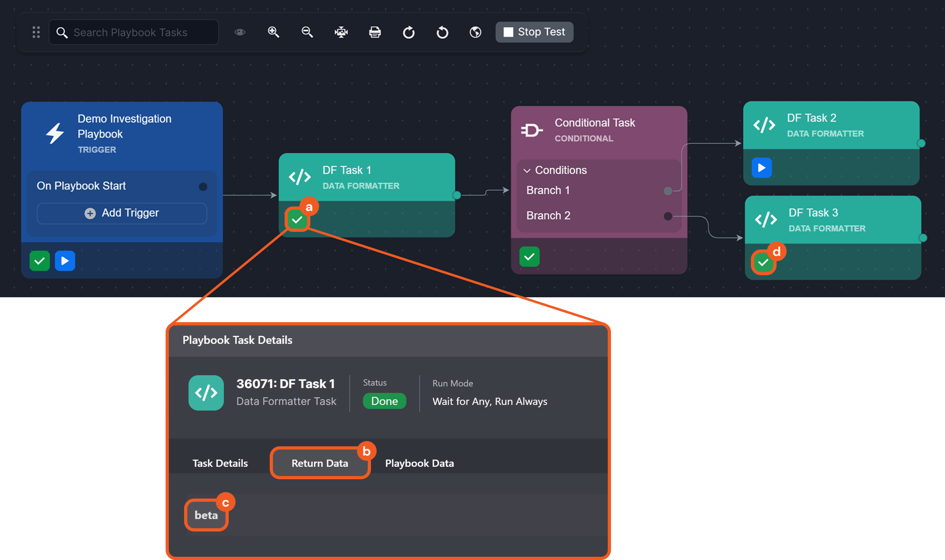This screenshot has width=945, height=560.
Task: Click the fit-to-screen icon in toolbar
Action: pyautogui.click(x=341, y=32)
